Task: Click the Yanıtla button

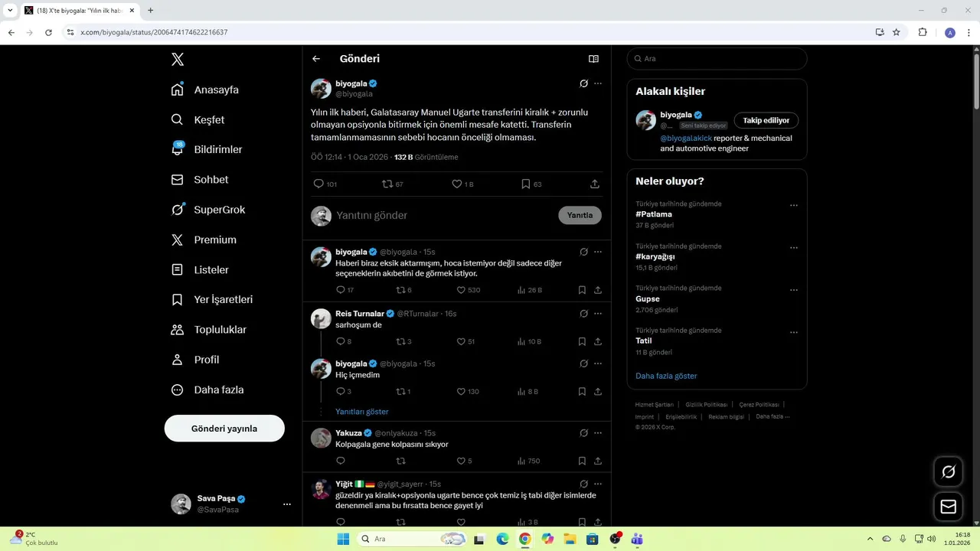Action: pyautogui.click(x=580, y=215)
